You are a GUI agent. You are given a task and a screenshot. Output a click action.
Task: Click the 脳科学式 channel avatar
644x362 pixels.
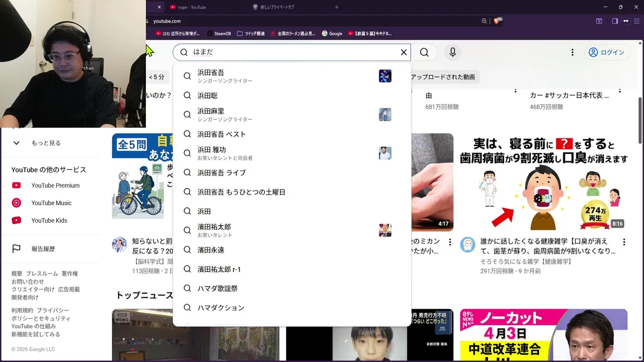(x=119, y=245)
